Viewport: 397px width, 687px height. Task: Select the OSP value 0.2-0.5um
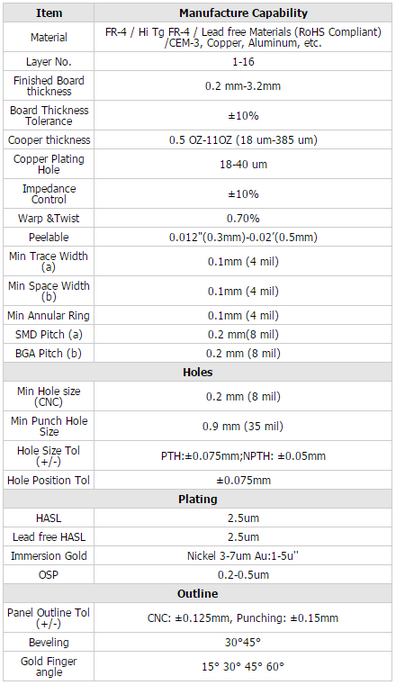[x=243, y=575]
